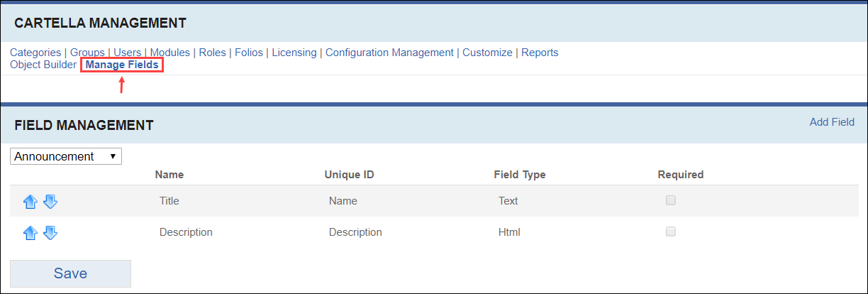Go to the Groups section
The image size is (868, 294).
click(87, 53)
